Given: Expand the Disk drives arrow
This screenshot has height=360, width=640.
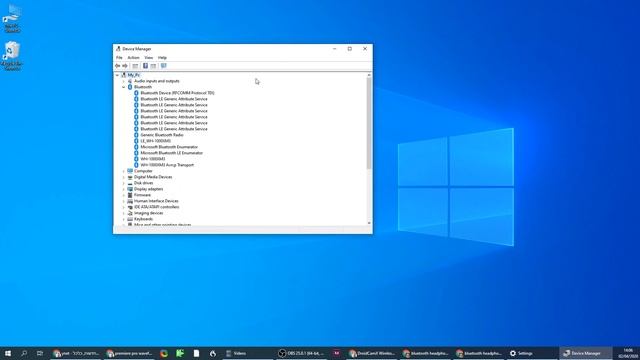Looking at the screenshot, I should pos(124,183).
